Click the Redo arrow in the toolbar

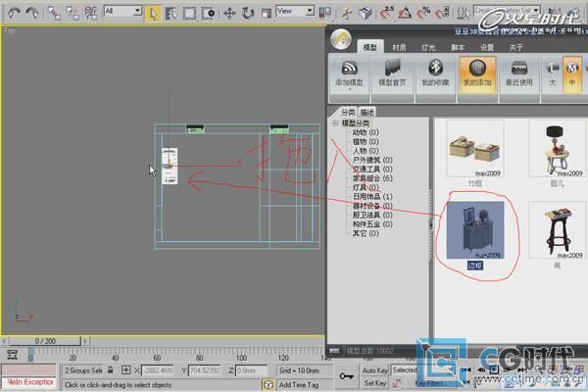tap(32, 13)
